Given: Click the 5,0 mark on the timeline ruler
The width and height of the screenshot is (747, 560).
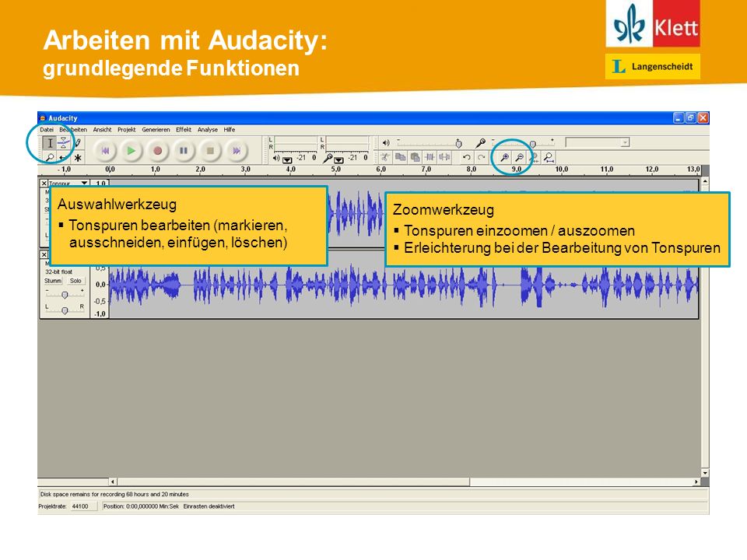Looking at the screenshot, I should coord(336,169).
